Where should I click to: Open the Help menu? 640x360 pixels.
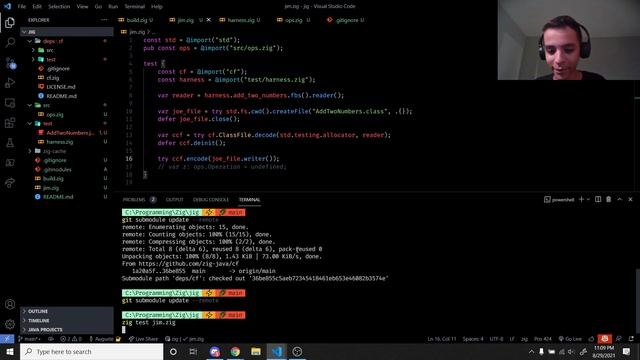[157, 6]
